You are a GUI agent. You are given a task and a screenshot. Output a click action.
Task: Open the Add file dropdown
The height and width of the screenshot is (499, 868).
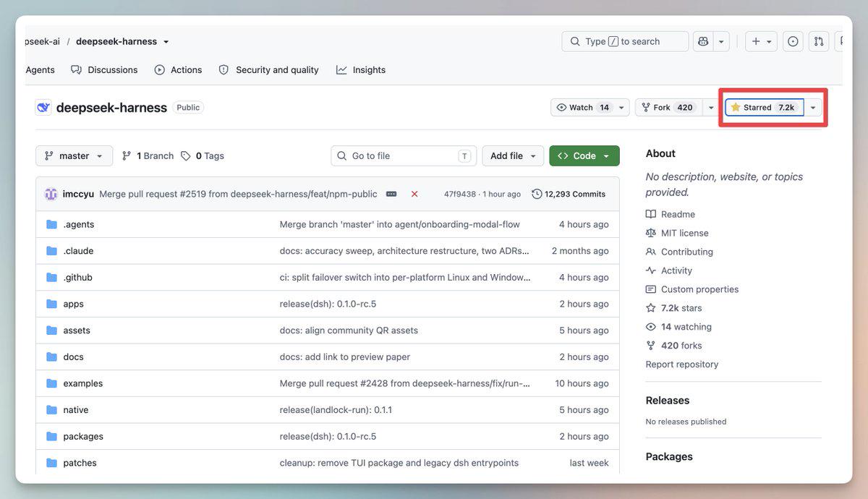click(x=513, y=155)
